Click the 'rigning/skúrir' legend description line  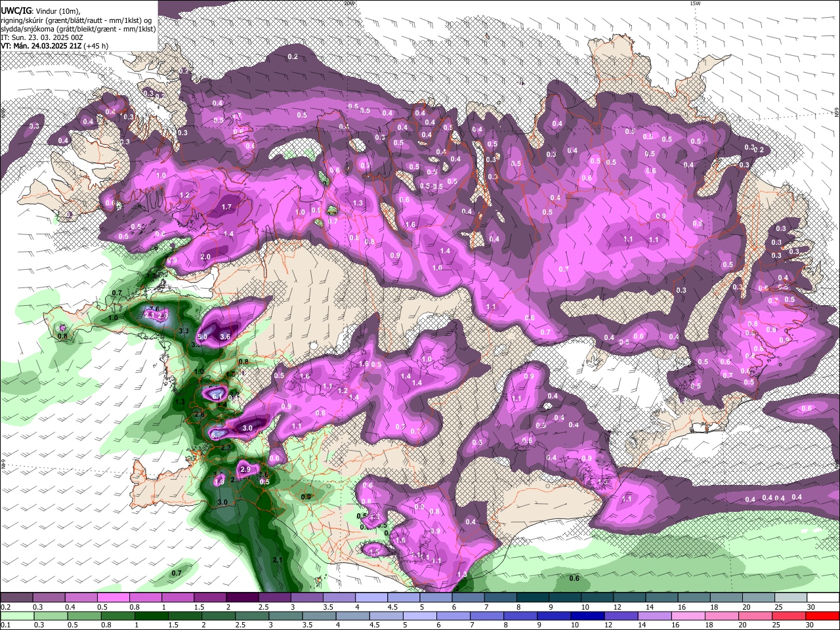click(x=76, y=20)
